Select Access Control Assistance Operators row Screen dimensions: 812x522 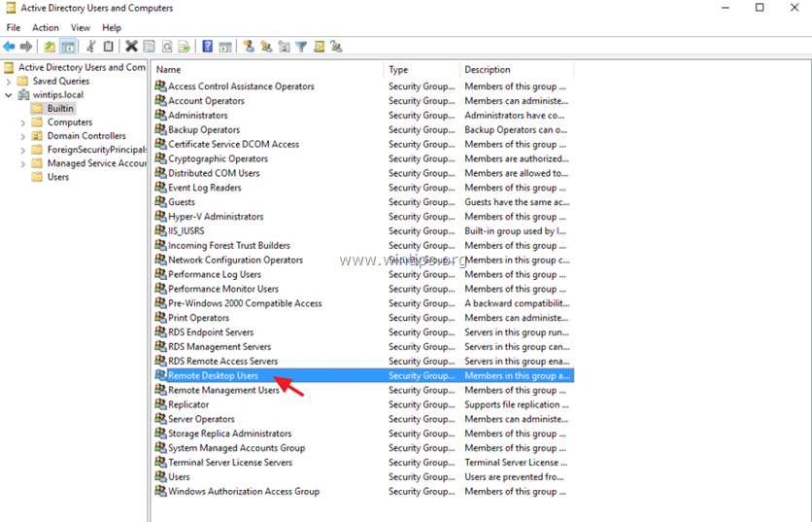(364, 87)
